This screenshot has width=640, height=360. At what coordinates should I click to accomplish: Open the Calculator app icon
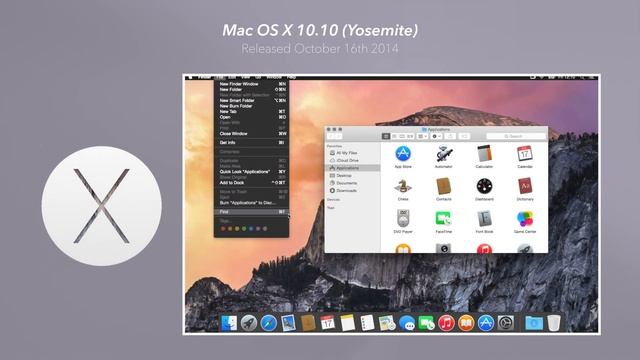pos(484,153)
